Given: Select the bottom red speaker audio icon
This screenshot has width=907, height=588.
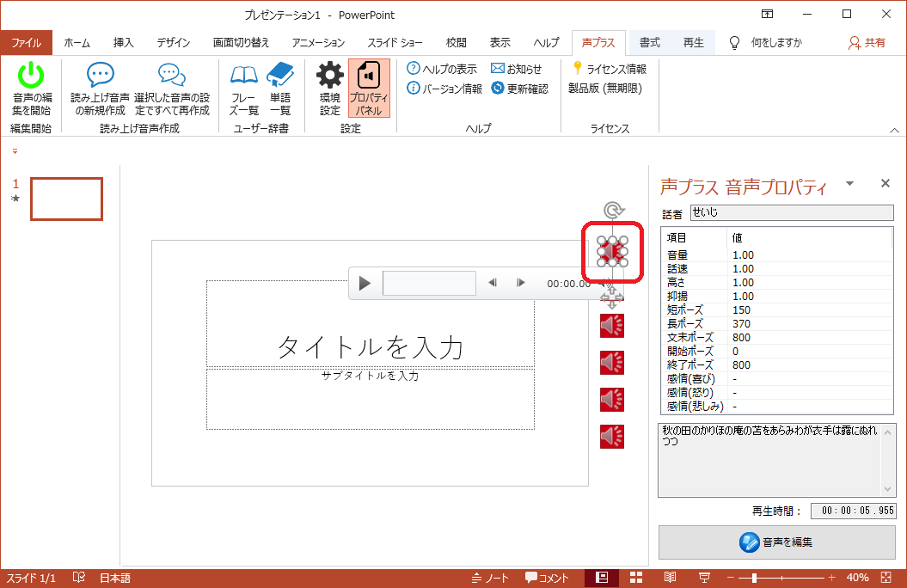Looking at the screenshot, I should click(x=612, y=437).
